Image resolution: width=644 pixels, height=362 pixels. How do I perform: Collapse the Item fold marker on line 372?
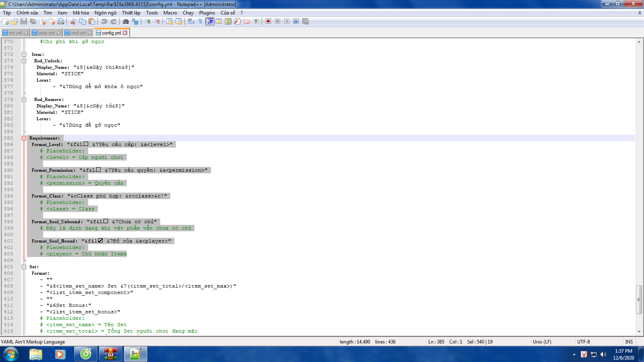pos(24,54)
